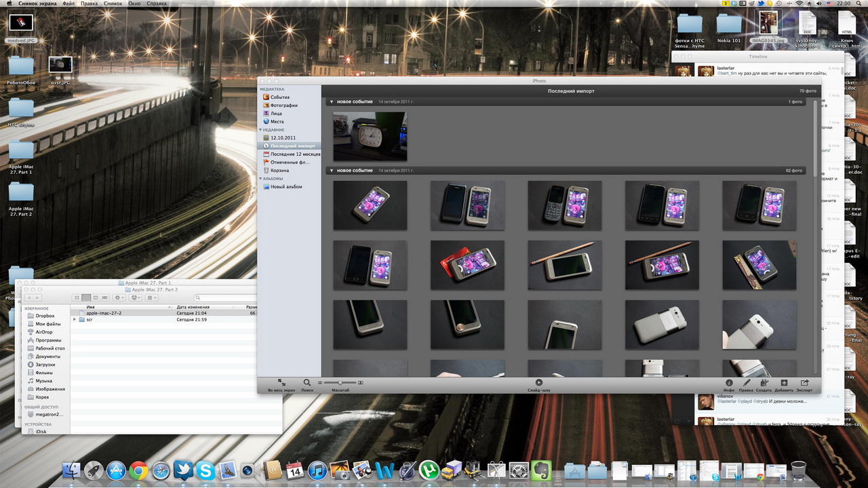The height and width of the screenshot is (488, 868).
Task: Open the Снимок экрана application menu
Action: (x=37, y=3)
